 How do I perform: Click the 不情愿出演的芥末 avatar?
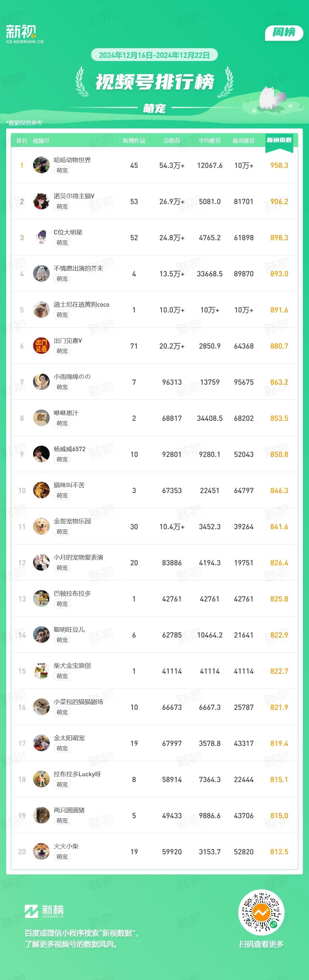(x=41, y=274)
